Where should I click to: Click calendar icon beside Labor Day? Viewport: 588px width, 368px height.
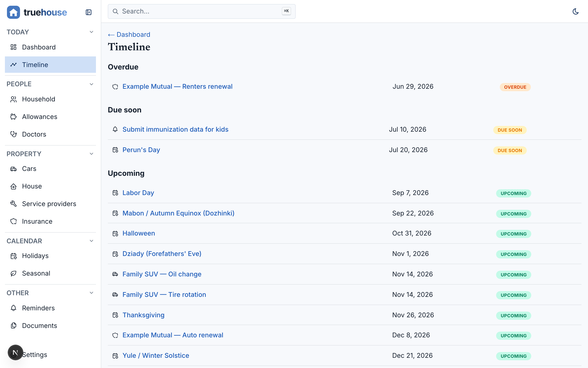click(115, 193)
